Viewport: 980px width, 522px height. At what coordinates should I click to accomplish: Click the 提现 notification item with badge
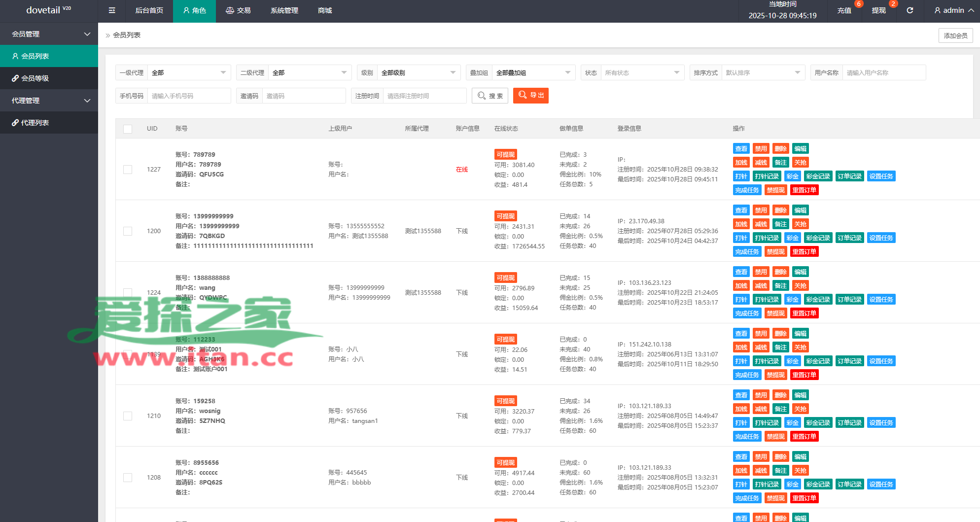click(879, 10)
